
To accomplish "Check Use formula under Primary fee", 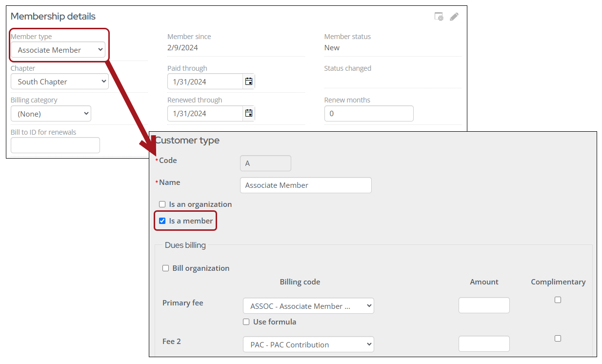I will tap(246, 322).
